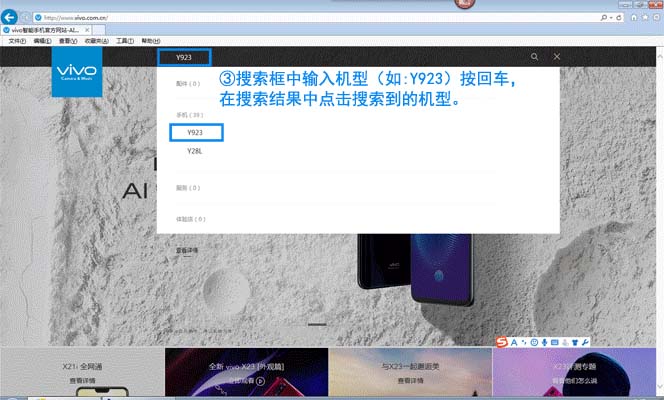664x400 pixels.
Task: Click the browser Back arrow button
Action: click(x=9, y=17)
